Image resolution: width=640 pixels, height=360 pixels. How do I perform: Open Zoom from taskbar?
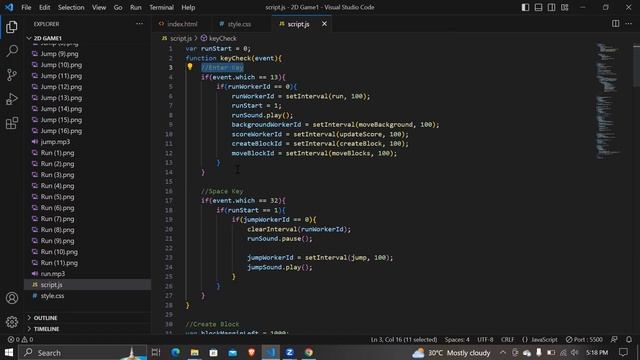[289, 352]
